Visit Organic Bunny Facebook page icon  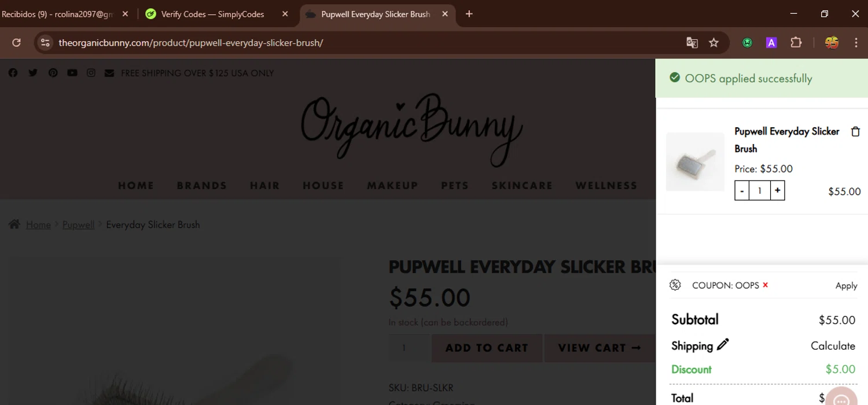(13, 73)
